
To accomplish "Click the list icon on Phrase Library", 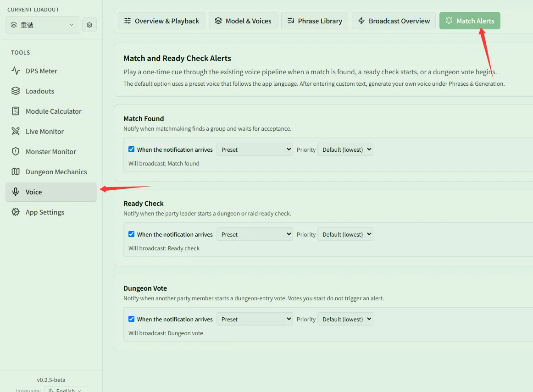I will pyautogui.click(x=291, y=21).
